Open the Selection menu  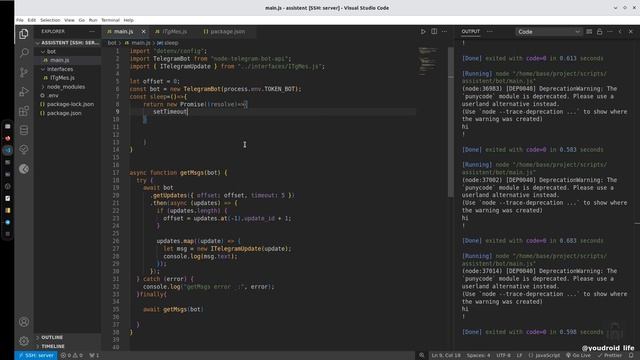50,20
